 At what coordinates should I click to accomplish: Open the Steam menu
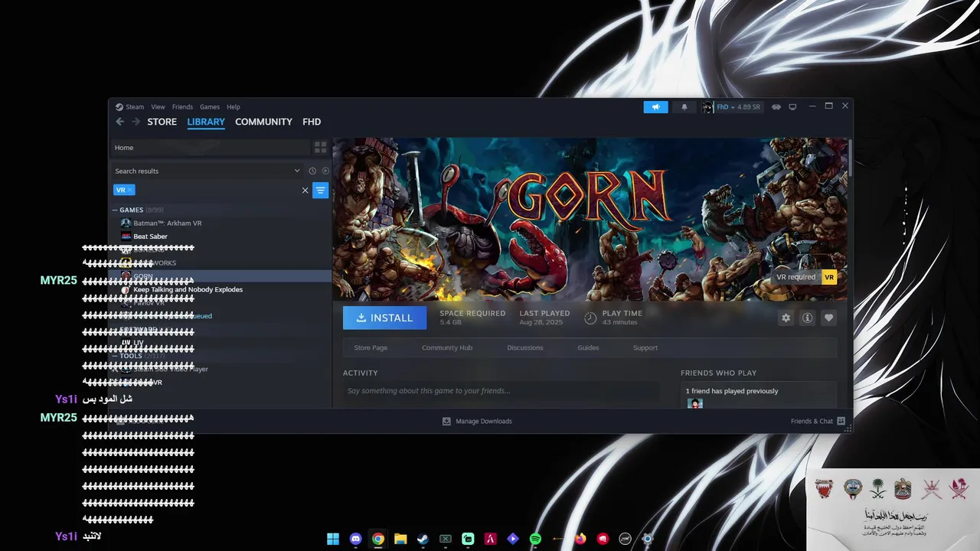pos(135,107)
